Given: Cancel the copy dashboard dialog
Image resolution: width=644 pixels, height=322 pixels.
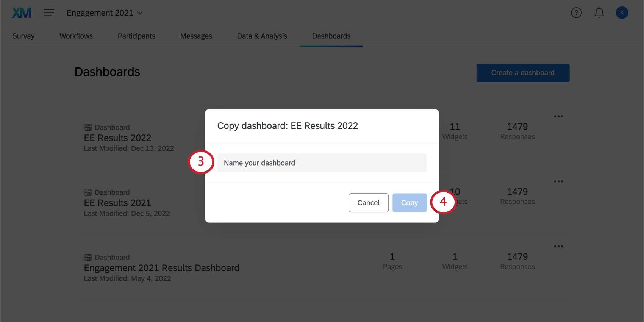Looking at the screenshot, I should point(368,203).
